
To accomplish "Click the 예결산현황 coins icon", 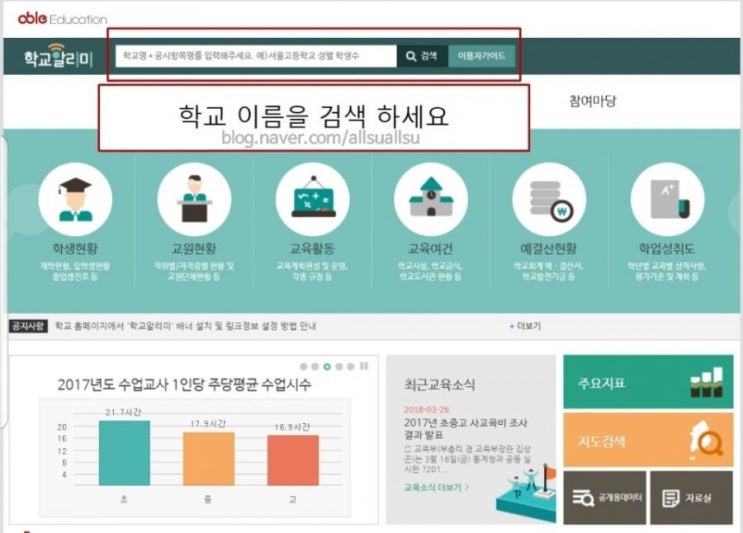I will tap(549, 199).
